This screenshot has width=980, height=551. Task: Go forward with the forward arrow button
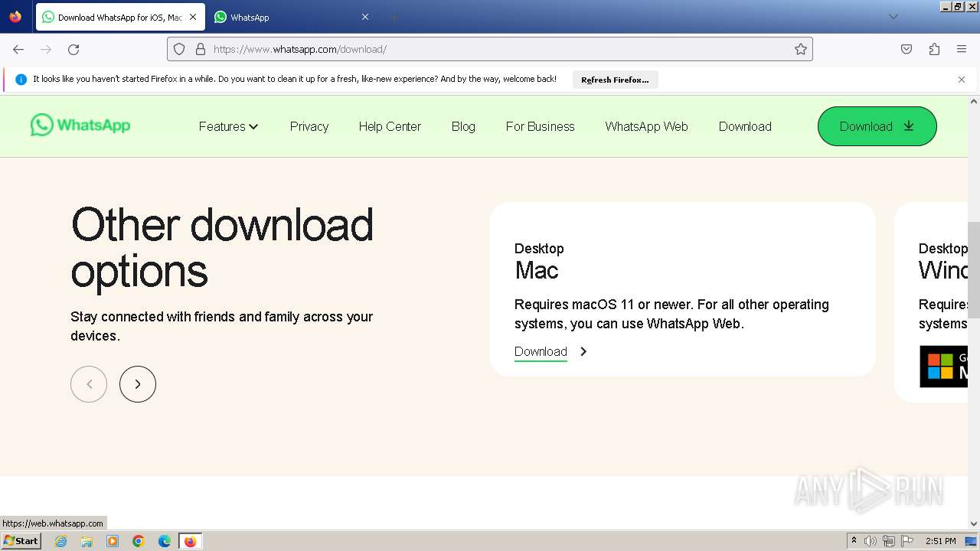46,49
